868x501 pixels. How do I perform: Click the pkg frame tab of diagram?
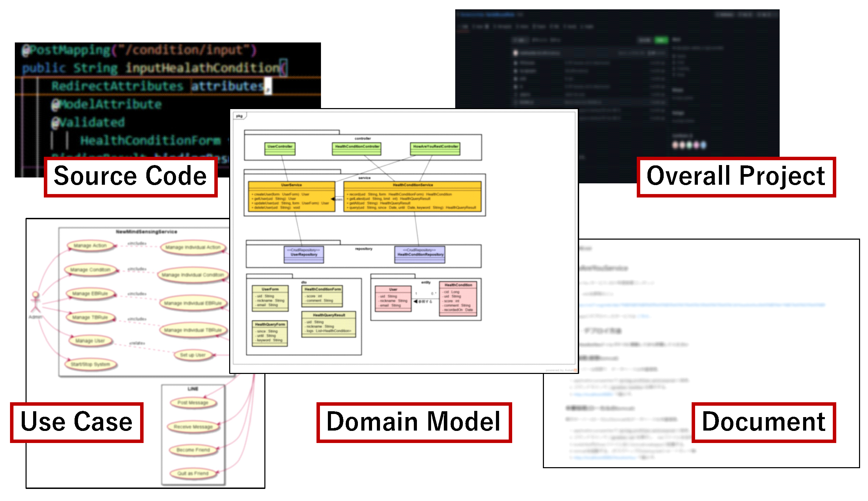pyautogui.click(x=240, y=116)
